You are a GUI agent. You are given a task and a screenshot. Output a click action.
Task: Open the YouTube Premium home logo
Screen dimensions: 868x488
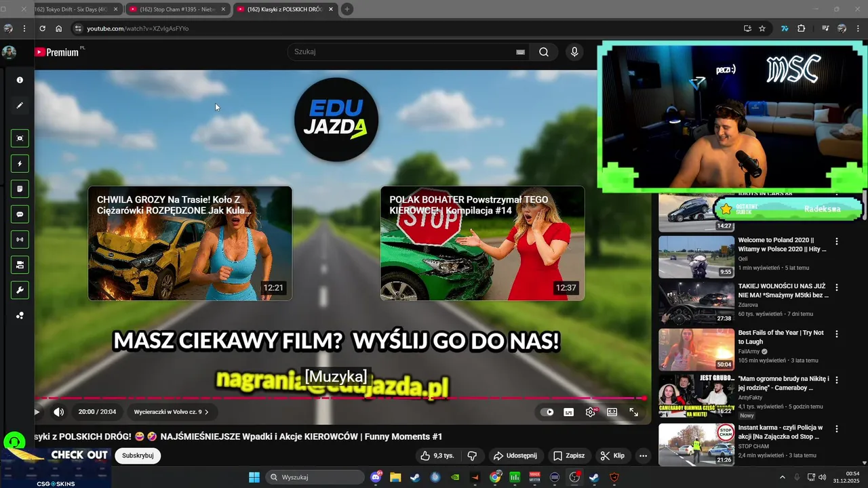click(x=57, y=52)
